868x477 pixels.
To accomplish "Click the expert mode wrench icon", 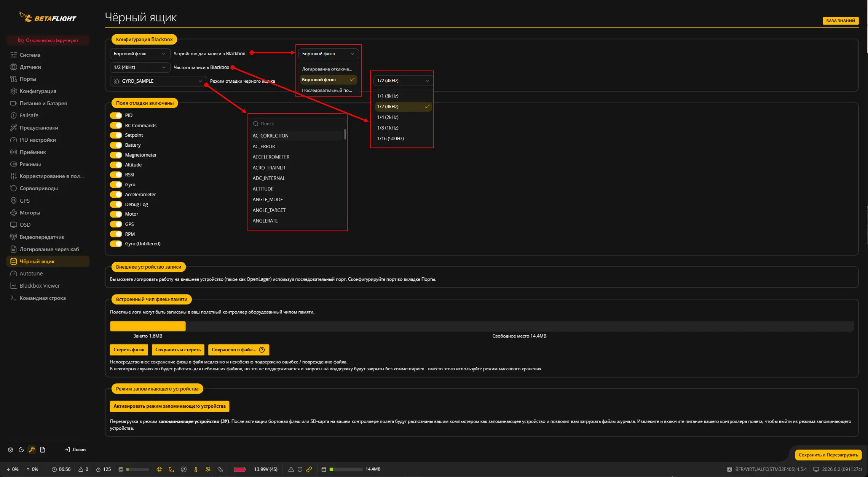I will pos(32,450).
